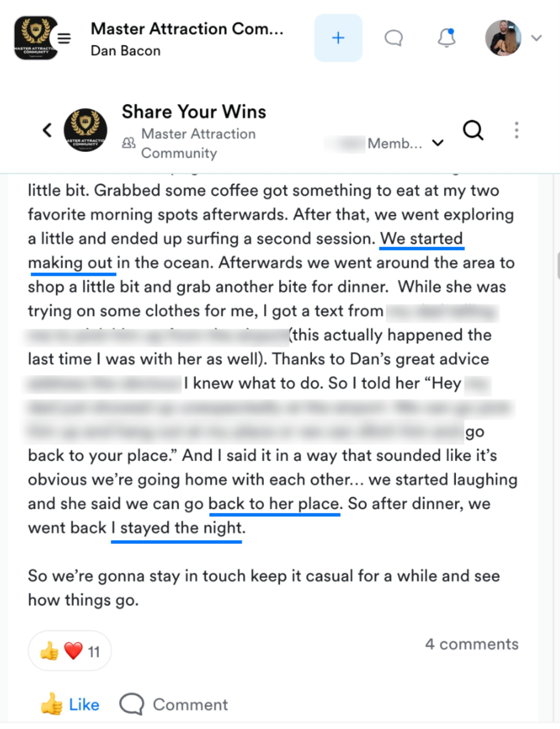The height and width of the screenshot is (729, 560).
Task: View reactions via the 11 reactions pill
Action: 70,651
